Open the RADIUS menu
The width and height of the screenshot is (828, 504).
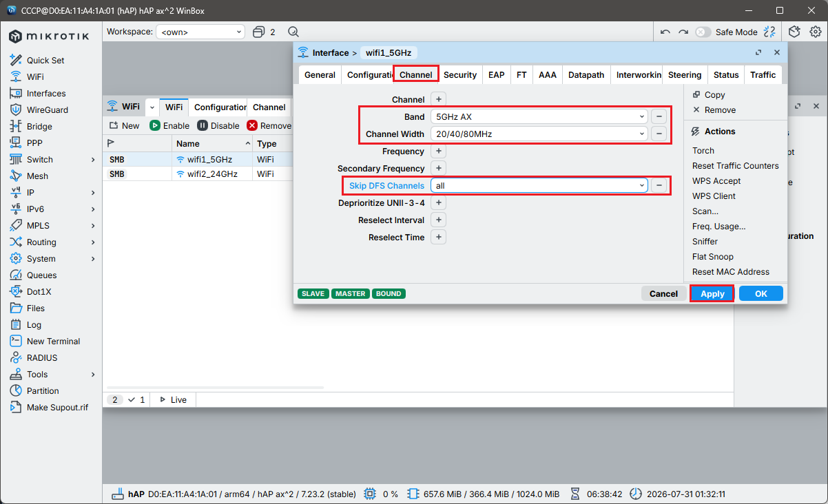(x=42, y=357)
